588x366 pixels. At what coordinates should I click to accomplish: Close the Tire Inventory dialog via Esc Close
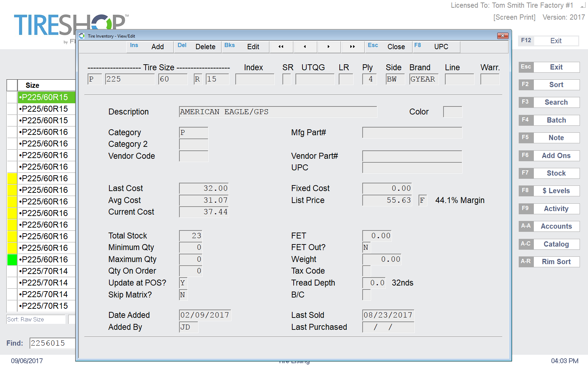388,47
